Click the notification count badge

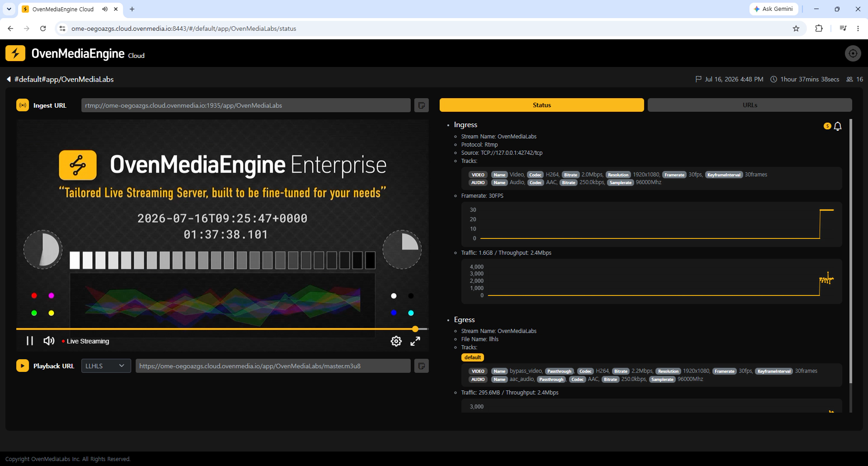tap(827, 126)
